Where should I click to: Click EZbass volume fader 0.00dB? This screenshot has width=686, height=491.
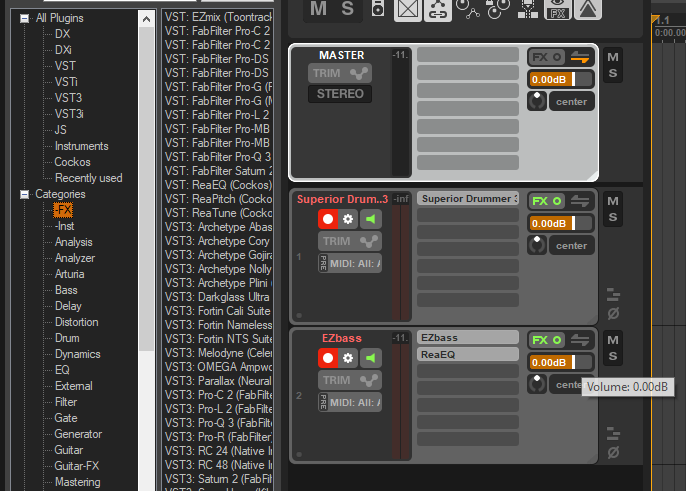tap(560, 362)
